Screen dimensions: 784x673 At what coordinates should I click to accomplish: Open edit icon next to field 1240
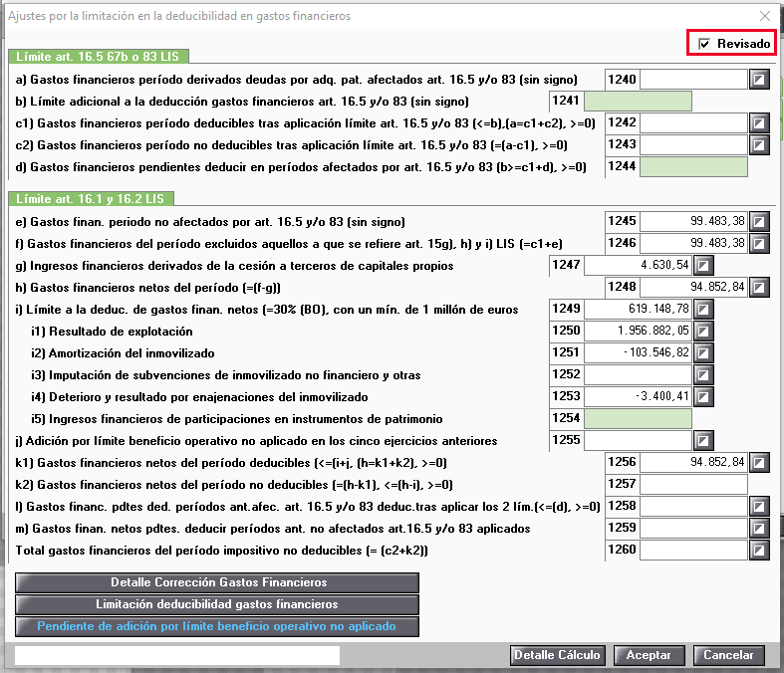(759, 80)
